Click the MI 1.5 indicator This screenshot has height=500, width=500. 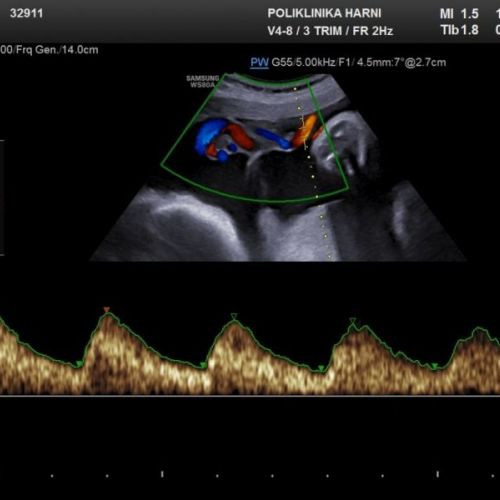tap(459, 14)
